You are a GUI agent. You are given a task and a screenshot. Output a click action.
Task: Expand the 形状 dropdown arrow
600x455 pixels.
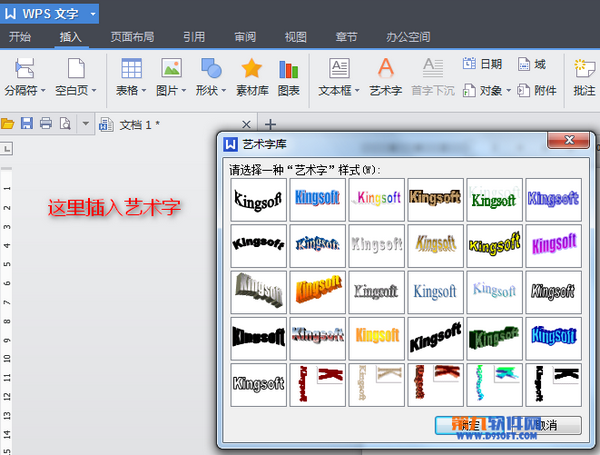[224, 91]
